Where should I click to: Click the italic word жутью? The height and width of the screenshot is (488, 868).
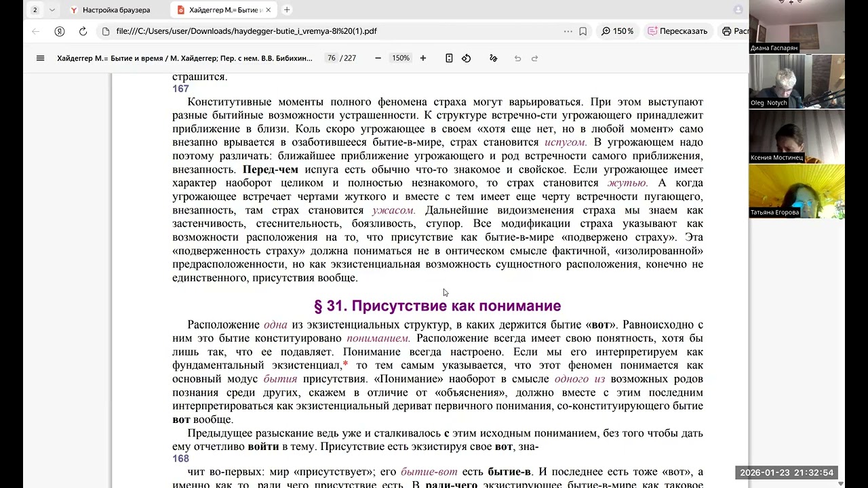(628, 183)
